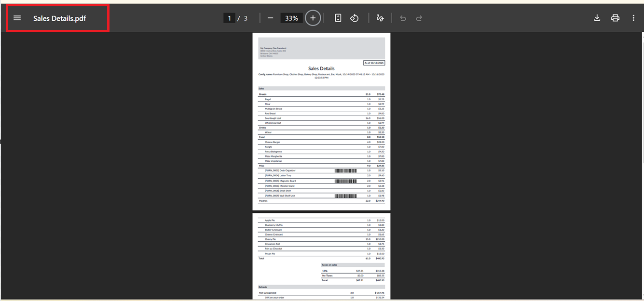Zoom out using the minus button

270,18
